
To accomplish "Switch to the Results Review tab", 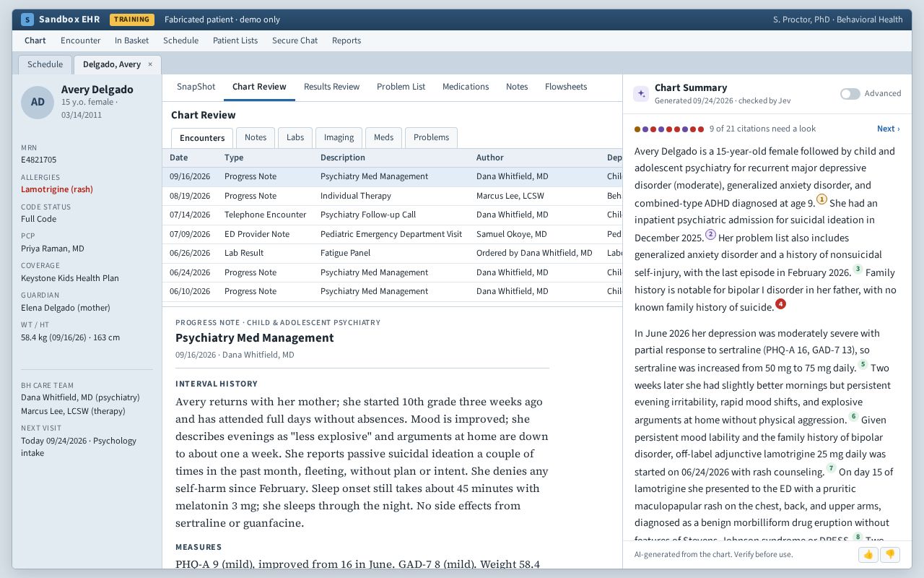I will tap(331, 87).
